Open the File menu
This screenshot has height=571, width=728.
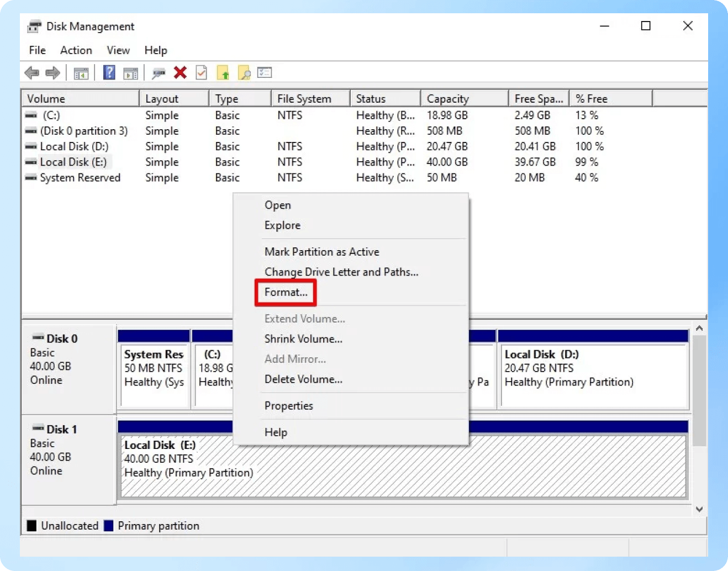37,50
